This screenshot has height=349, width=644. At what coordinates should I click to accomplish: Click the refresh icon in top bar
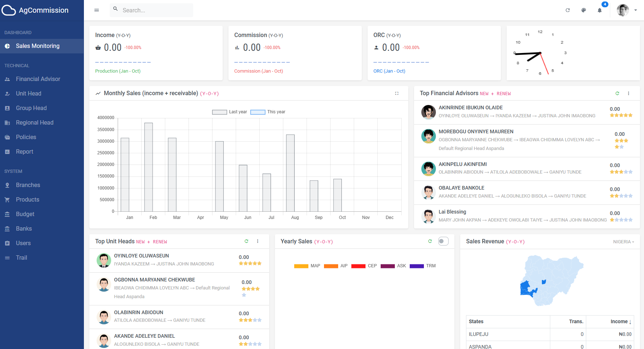pyautogui.click(x=568, y=10)
